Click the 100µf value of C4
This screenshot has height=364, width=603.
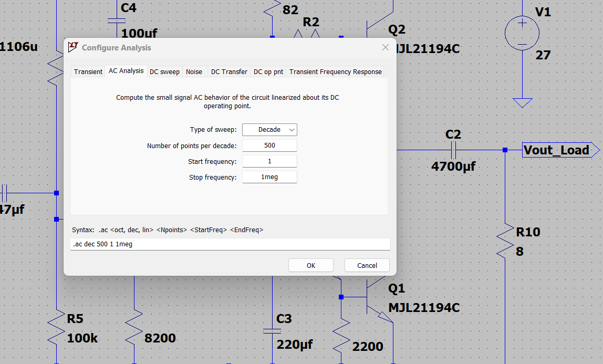point(139,34)
